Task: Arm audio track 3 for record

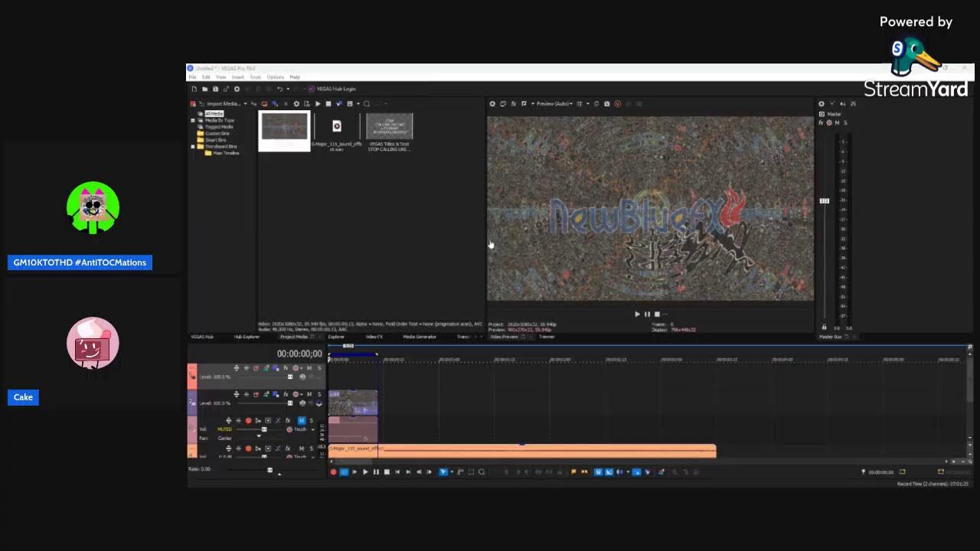Action: tap(248, 421)
